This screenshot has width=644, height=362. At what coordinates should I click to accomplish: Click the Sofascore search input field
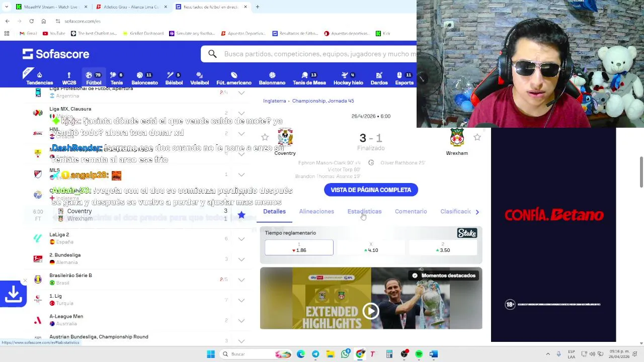click(320, 54)
